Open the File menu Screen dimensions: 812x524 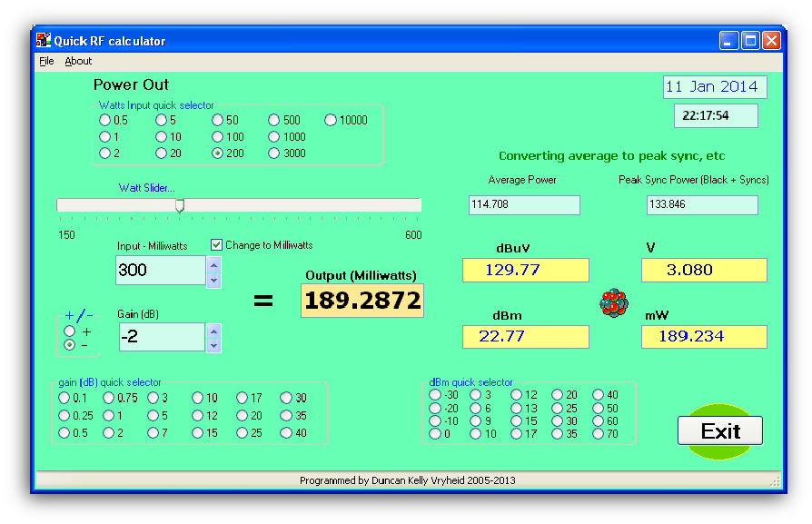coord(46,62)
